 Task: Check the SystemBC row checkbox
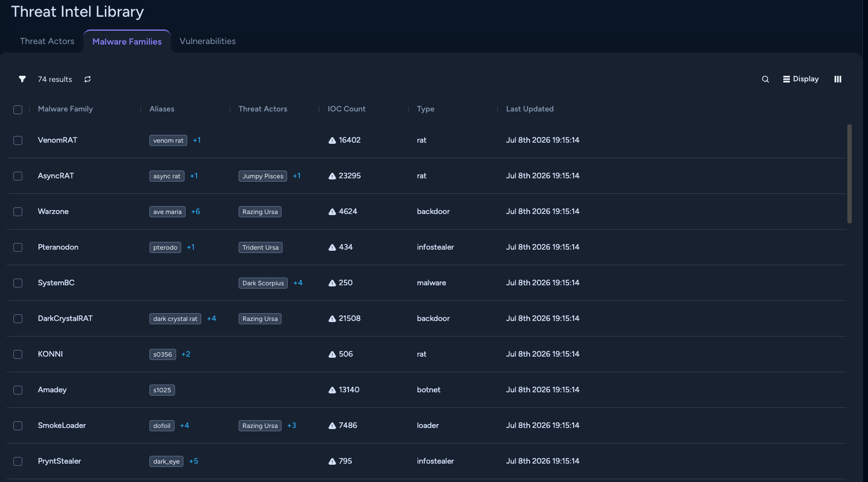pos(18,283)
